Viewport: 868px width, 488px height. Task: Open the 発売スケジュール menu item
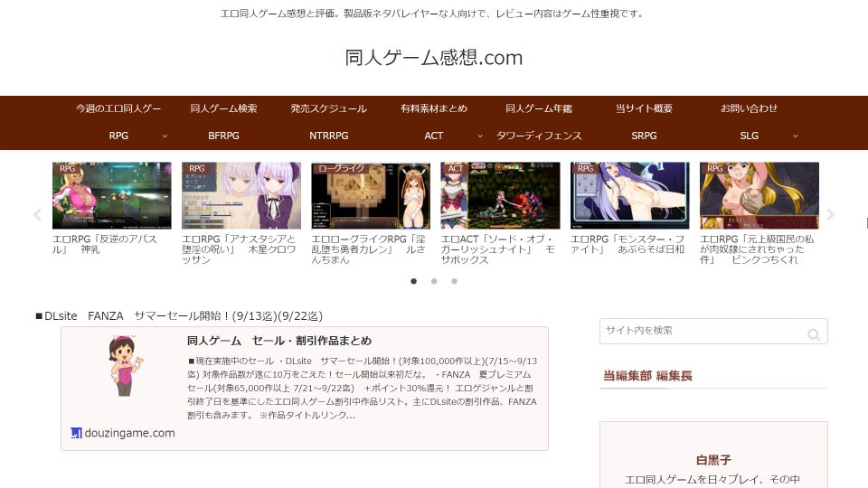point(328,108)
